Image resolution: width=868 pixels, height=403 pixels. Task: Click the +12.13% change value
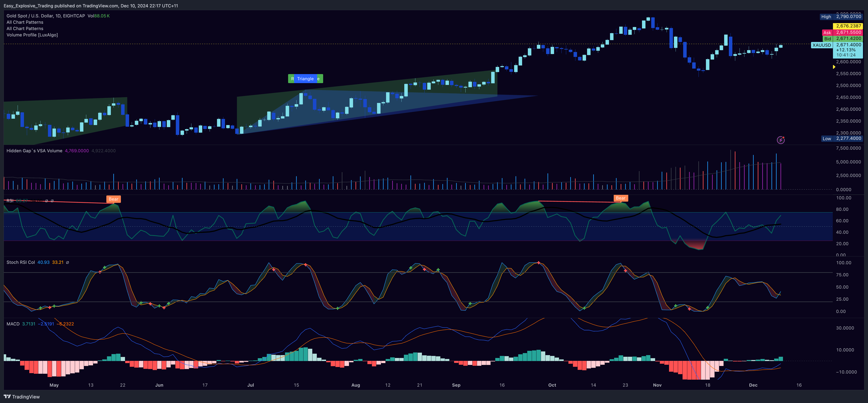(846, 50)
